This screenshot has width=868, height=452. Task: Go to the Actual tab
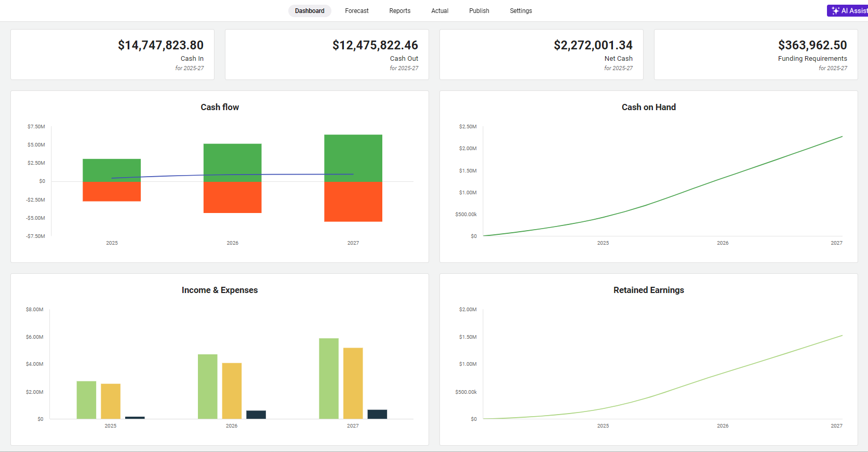[x=440, y=11]
